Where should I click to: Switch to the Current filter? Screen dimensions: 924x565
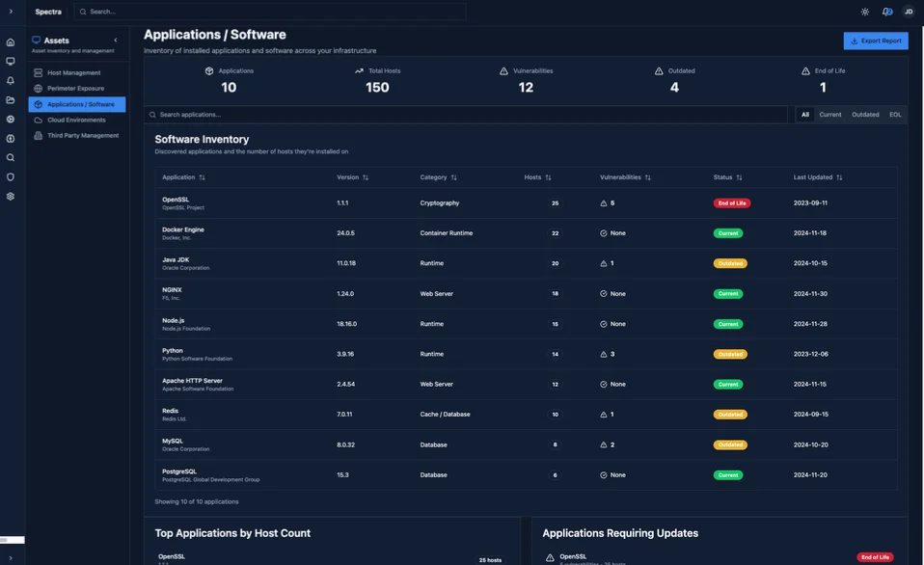point(829,115)
